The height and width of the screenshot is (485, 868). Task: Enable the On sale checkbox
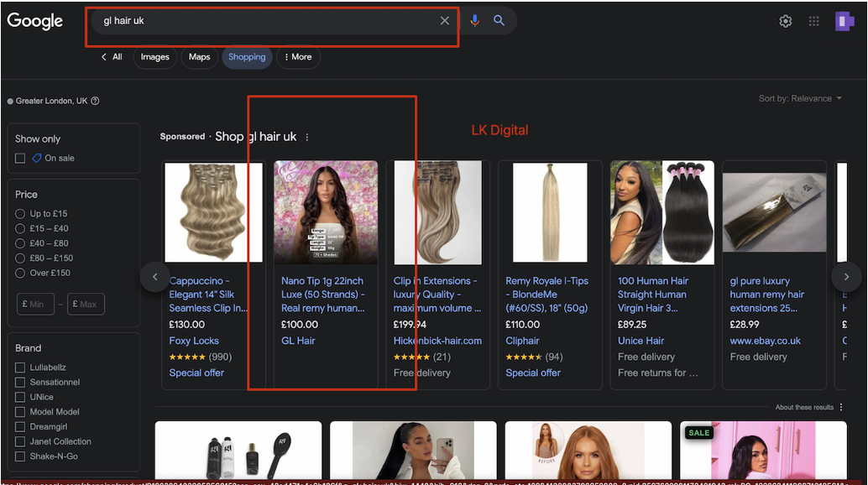point(20,158)
